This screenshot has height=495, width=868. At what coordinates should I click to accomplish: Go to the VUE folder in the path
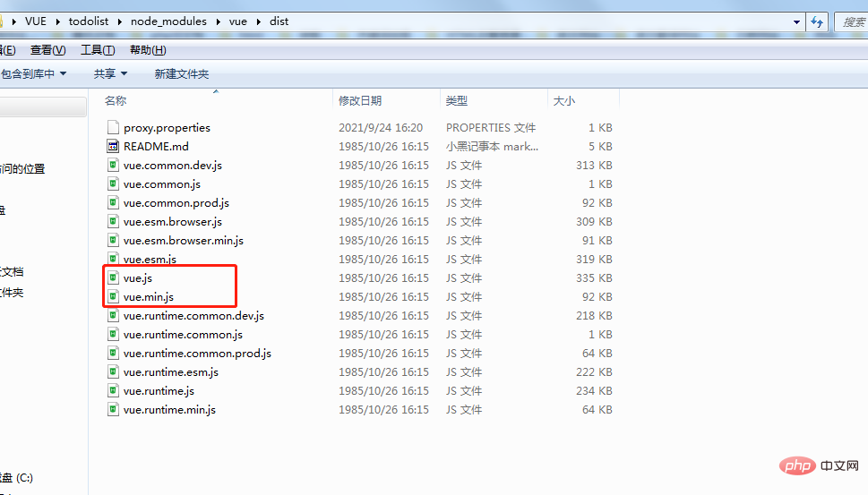tap(36, 21)
